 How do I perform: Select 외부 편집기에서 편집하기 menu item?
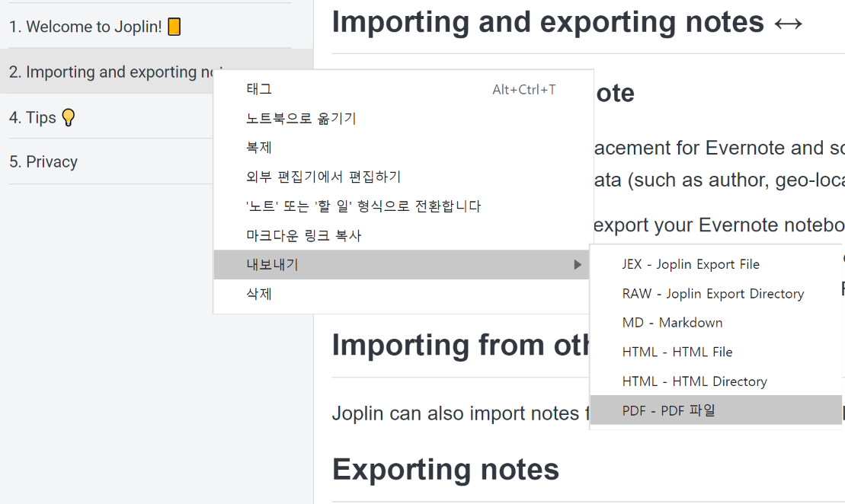[401, 177]
